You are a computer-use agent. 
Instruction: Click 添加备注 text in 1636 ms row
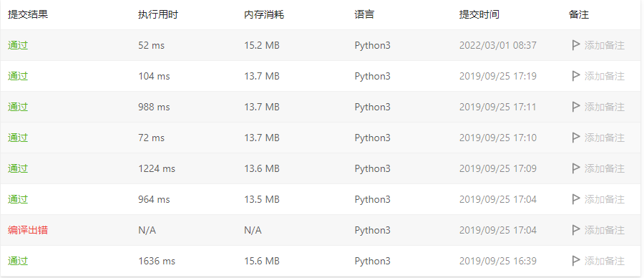(605, 261)
